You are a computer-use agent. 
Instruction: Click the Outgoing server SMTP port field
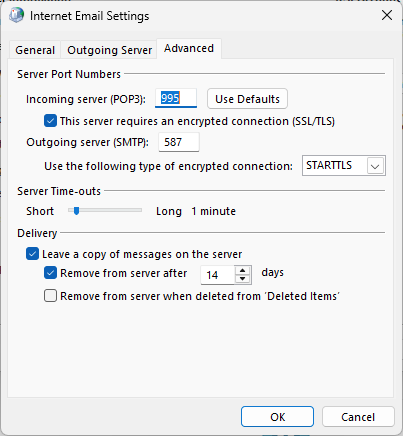179,142
